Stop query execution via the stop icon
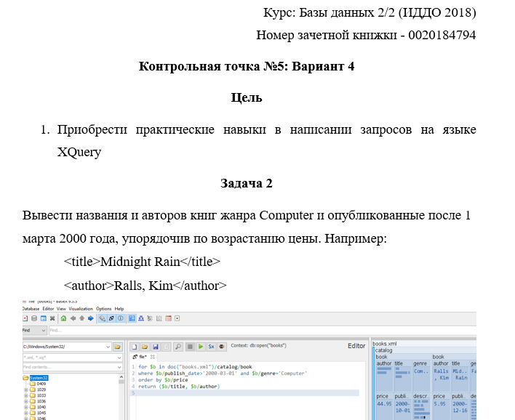 [190, 347]
